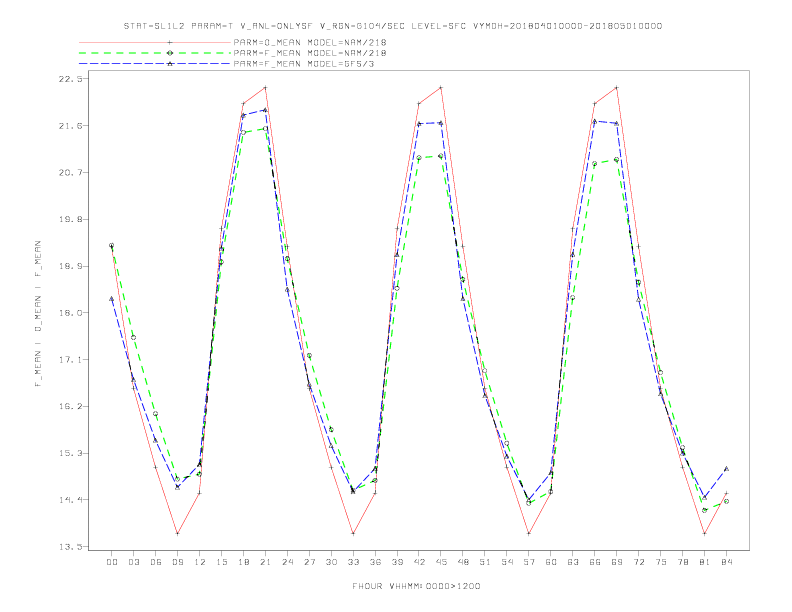The image size is (792, 612).
Task: Click x-axis forecast hour label 45
Action: tap(441, 562)
